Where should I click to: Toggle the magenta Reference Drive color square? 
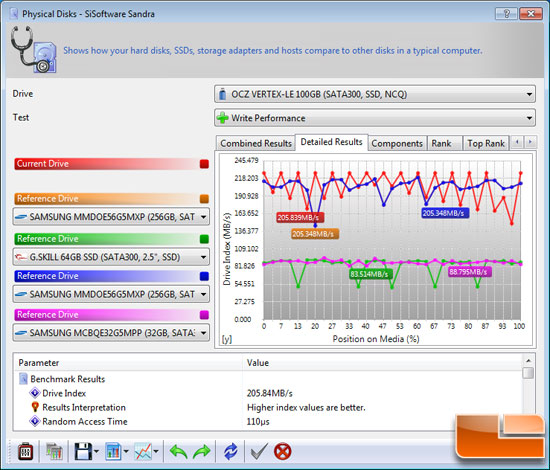coord(204,315)
